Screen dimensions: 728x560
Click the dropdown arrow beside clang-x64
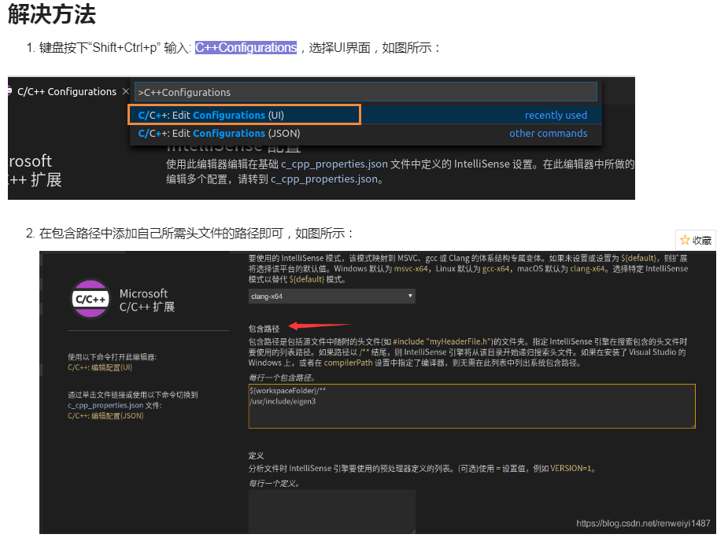click(x=408, y=295)
